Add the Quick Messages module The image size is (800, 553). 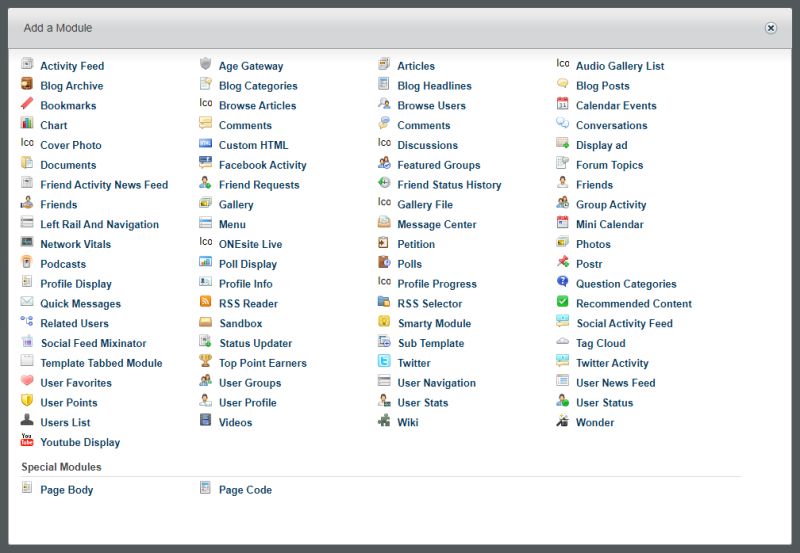pyautogui.click(x=81, y=304)
